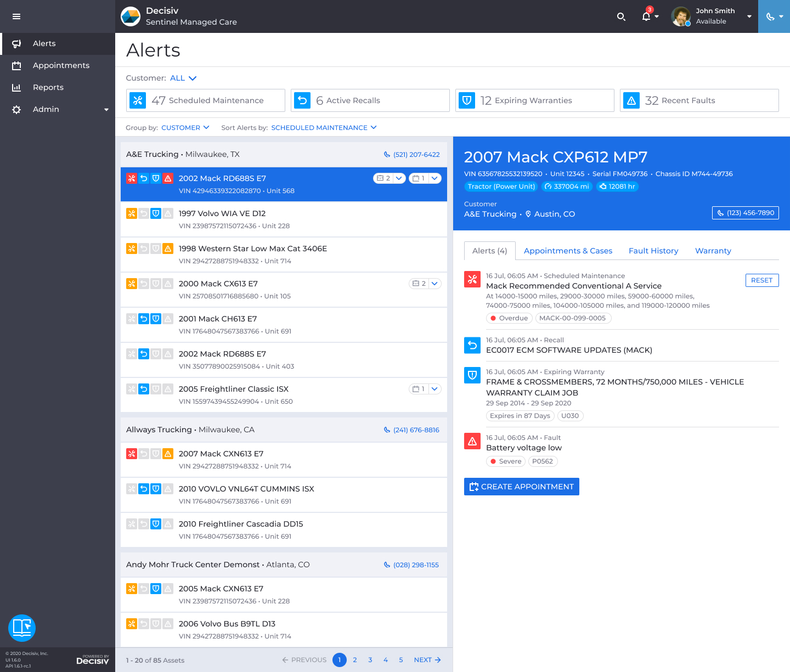Call customer at (123) 456-7890
Viewport: 790px width, 672px height.
coord(746,213)
